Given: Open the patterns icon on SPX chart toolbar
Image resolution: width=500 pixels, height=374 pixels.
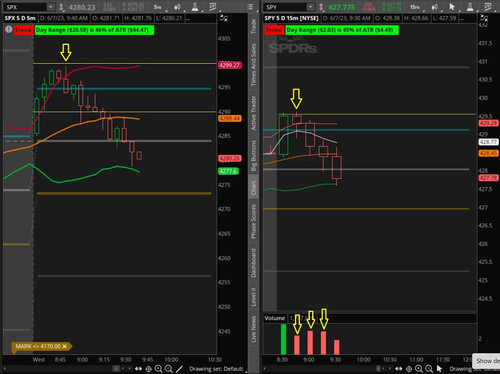Looking at the screenshot, I should (x=212, y=7).
